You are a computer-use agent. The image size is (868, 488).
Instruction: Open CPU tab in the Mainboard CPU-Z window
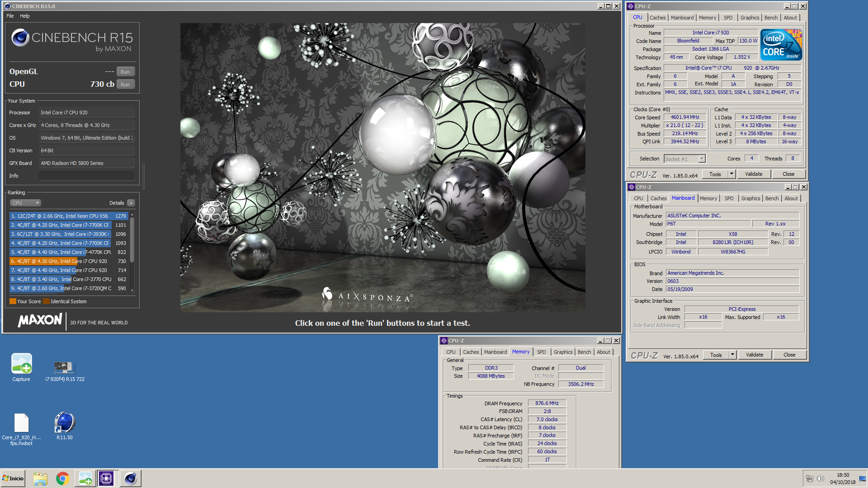(638, 198)
